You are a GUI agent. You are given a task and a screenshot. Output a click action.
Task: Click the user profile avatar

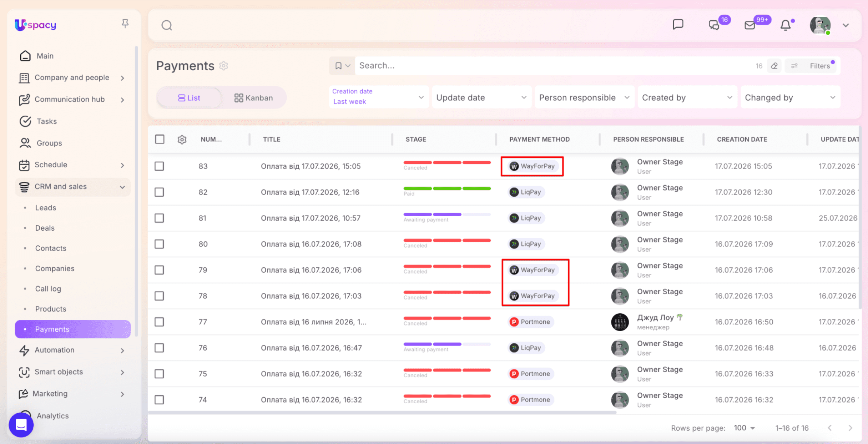(x=820, y=25)
